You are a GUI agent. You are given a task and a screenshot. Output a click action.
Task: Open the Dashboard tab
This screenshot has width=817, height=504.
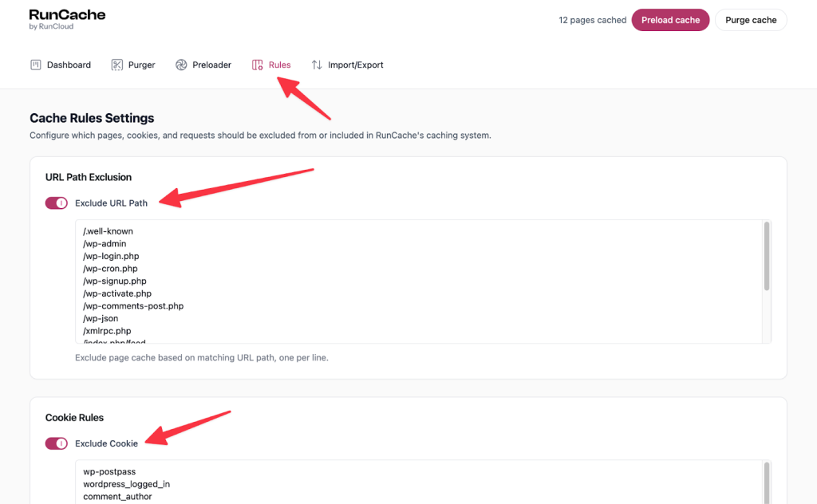pos(61,65)
